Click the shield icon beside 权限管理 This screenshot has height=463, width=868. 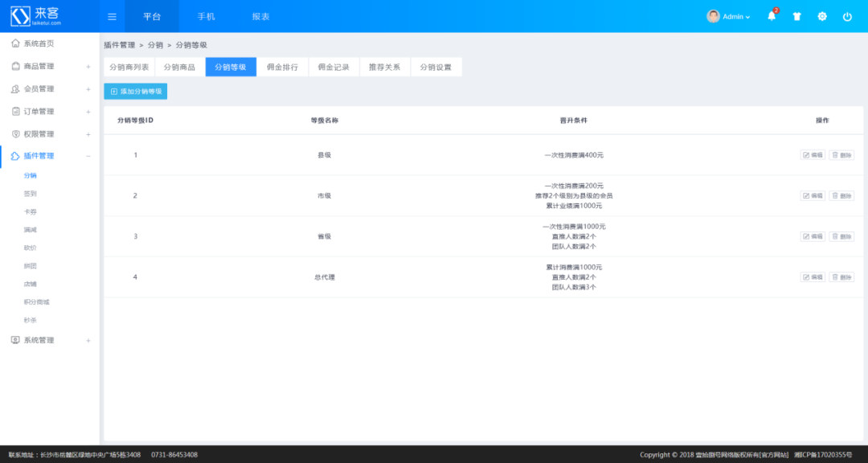pos(15,134)
